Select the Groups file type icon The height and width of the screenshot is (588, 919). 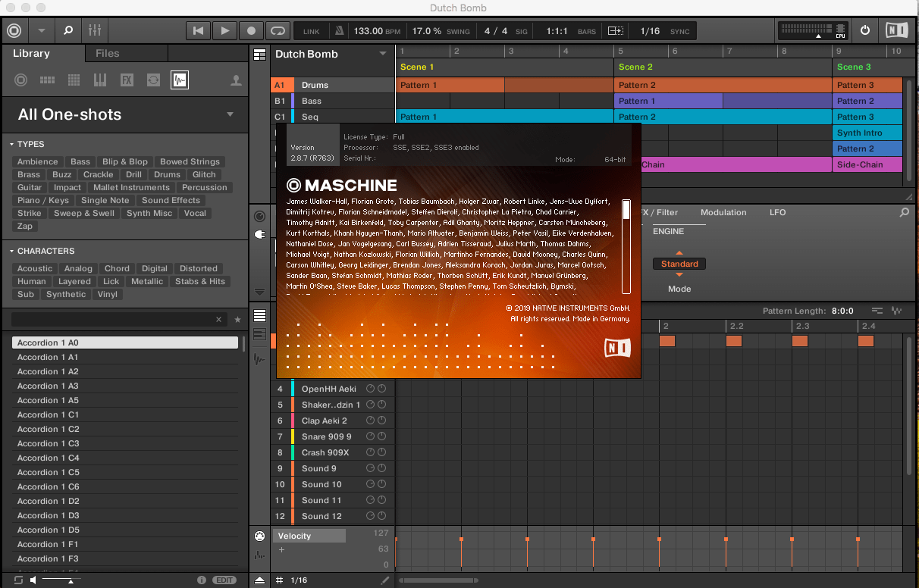pyautogui.click(x=47, y=80)
